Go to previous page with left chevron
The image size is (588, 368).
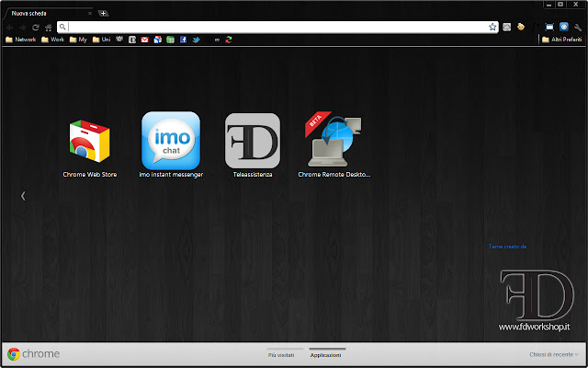click(23, 196)
